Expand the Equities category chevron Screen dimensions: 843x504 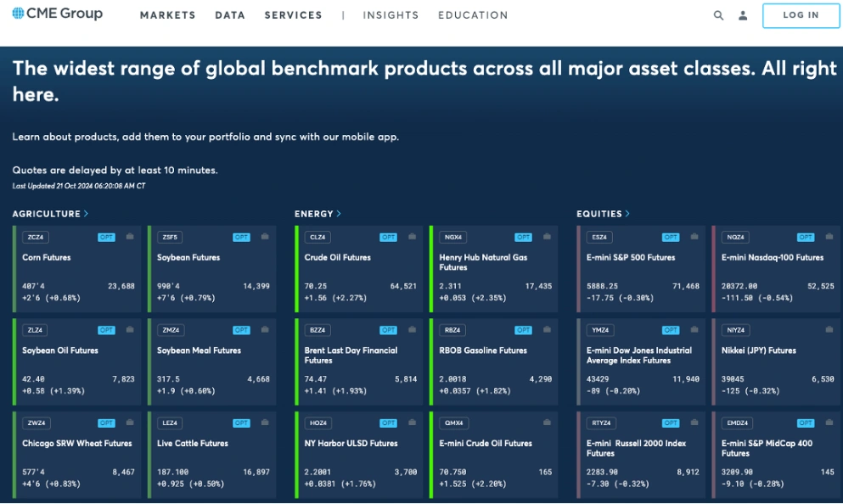(x=627, y=214)
